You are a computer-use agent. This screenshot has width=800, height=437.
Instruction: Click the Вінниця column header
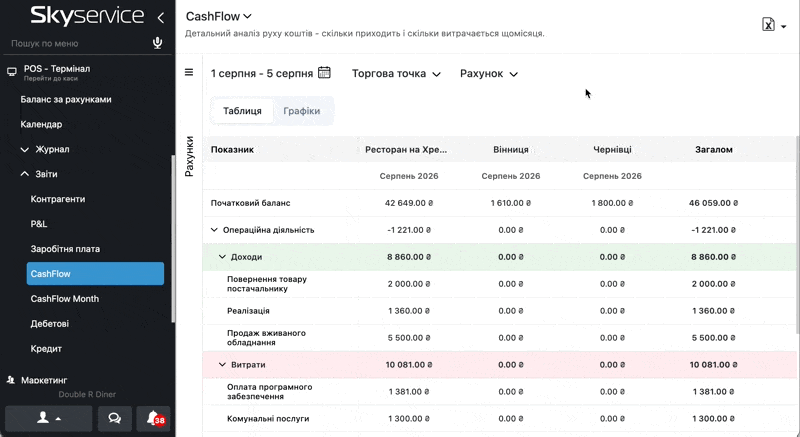coord(511,149)
